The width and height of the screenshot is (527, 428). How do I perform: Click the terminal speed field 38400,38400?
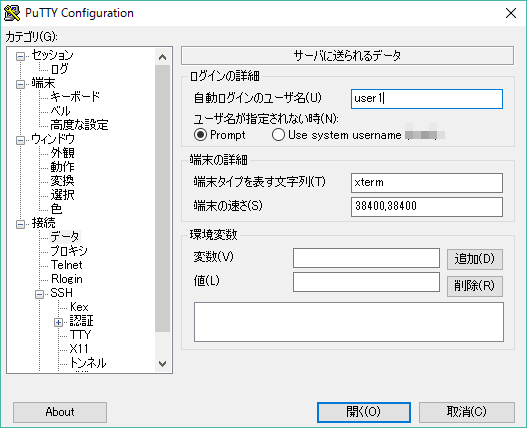pos(427,207)
